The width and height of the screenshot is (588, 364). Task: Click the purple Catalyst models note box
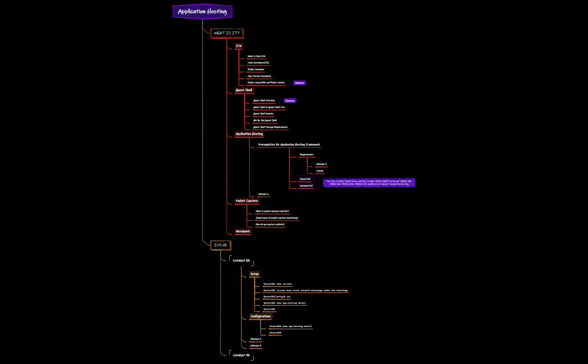click(x=368, y=183)
